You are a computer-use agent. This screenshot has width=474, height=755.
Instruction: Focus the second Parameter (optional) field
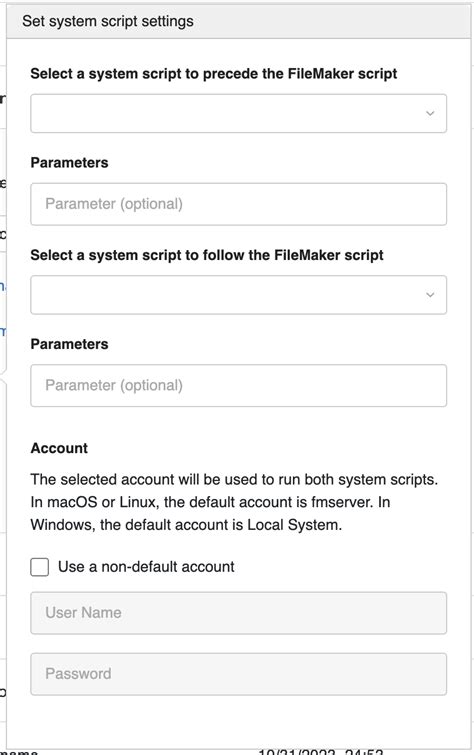[x=238, y=385]
